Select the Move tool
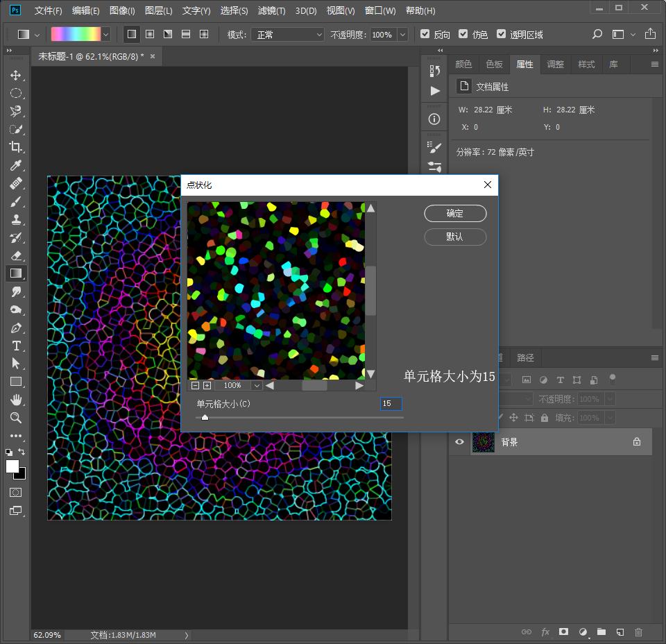The height and width of the screenshot is (644, 666). coord(15,75)
